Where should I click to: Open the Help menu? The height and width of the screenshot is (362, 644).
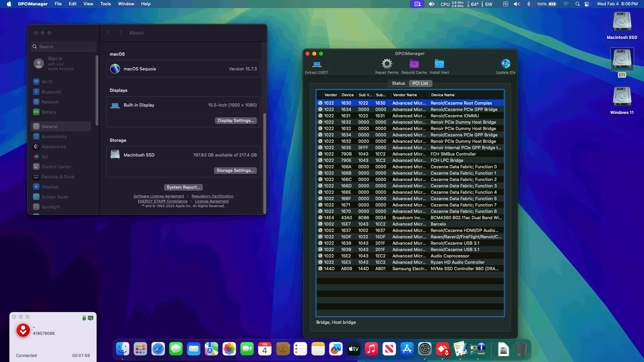[146, 4]
